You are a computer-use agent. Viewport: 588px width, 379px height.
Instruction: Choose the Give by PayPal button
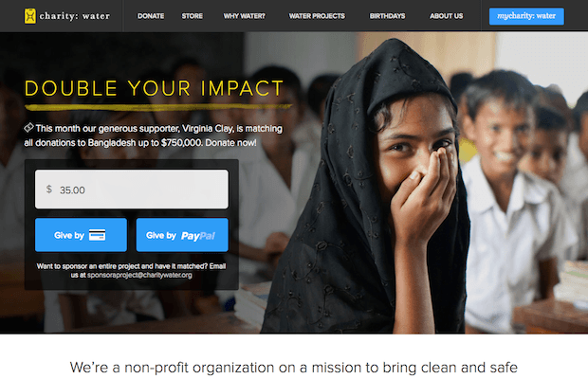click(x=182, y=235)
